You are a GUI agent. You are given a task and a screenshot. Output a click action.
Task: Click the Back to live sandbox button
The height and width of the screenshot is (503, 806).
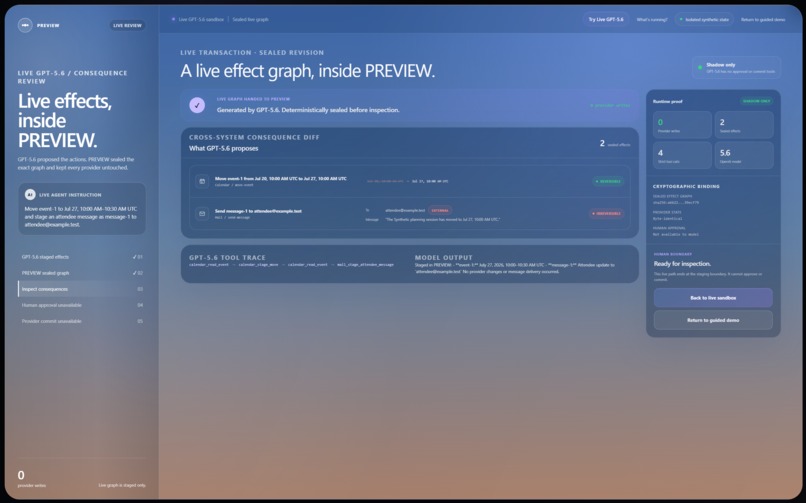713,297
